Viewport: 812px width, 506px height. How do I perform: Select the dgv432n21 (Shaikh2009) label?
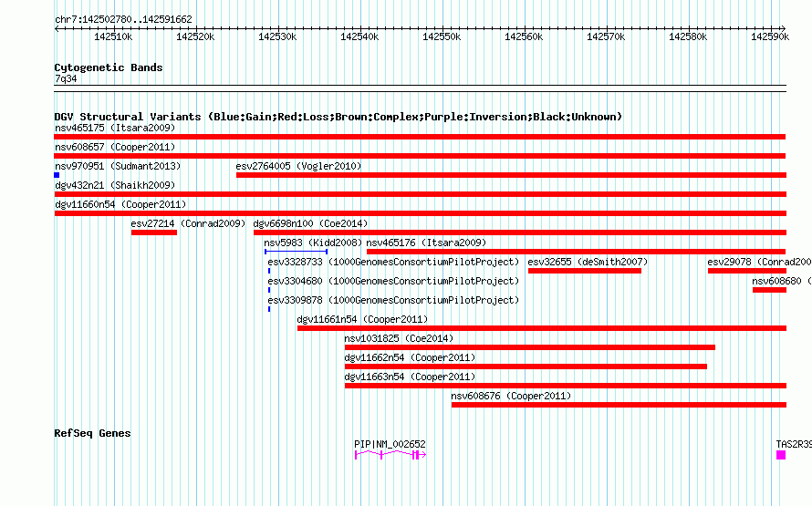pyautogui.click(x=115, y=185)
